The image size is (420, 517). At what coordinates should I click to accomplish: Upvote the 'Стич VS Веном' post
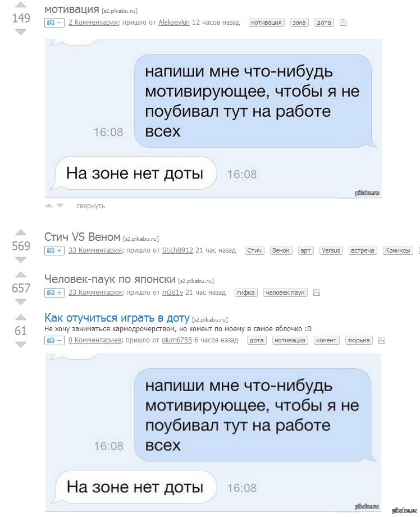point(21,232)
